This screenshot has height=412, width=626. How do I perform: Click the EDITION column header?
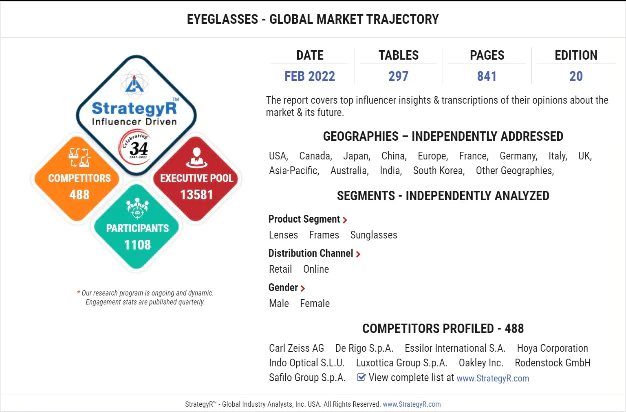[576, 55]
